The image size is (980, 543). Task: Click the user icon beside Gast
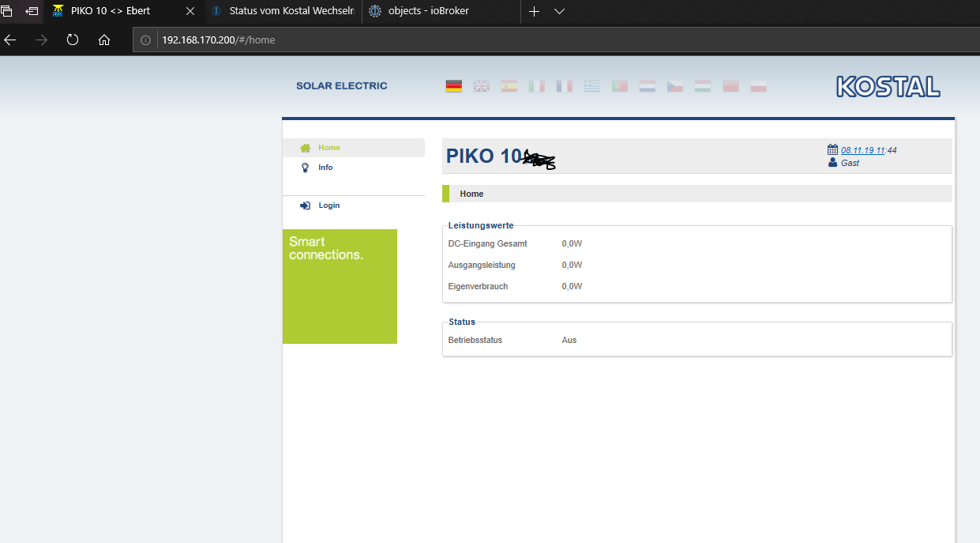point(832,162)
